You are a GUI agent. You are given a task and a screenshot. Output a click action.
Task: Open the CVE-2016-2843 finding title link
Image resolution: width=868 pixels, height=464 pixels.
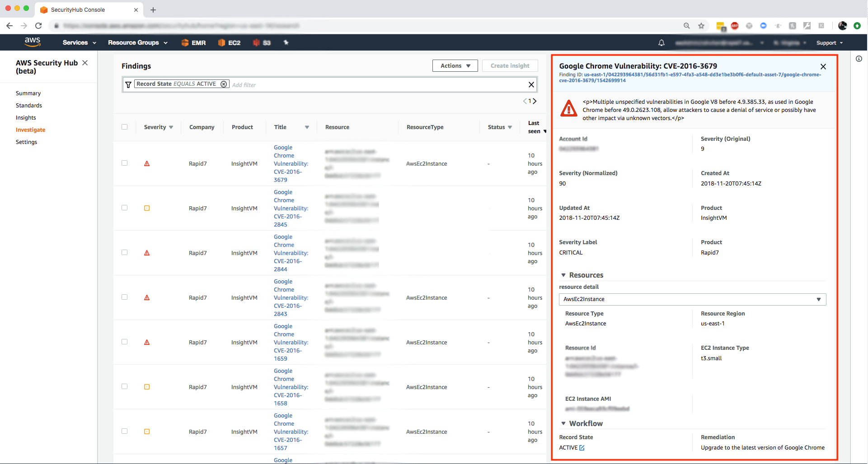tap(291, 297)
